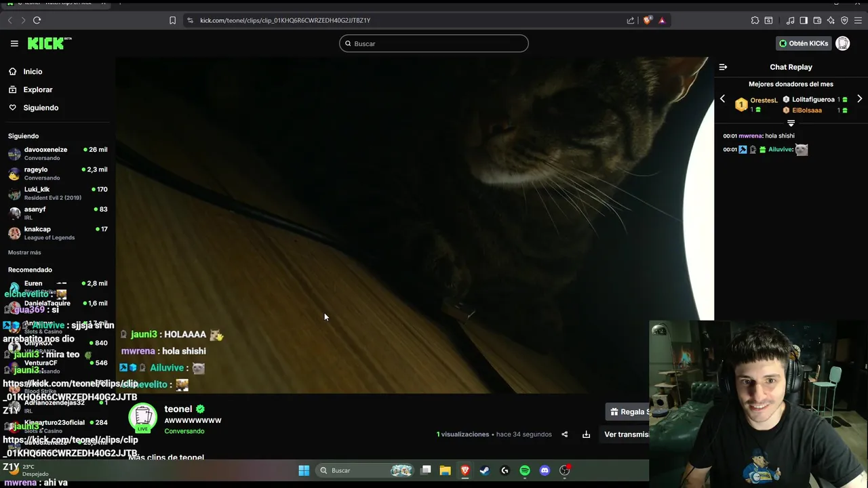Open File Explorer from the taskbar
The height and width of the screenshot is (488, 868).
(x=445, y=470)
